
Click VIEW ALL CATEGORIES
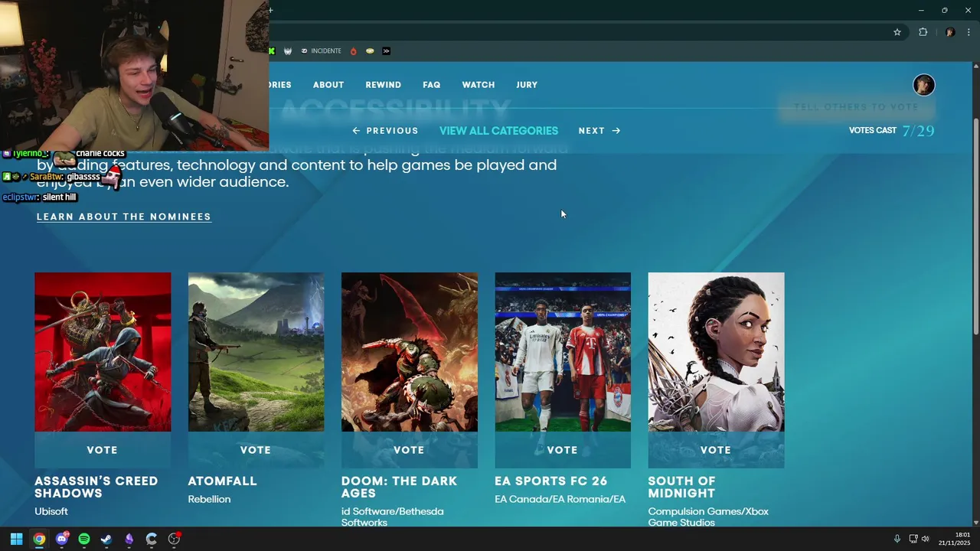point(498,131)
